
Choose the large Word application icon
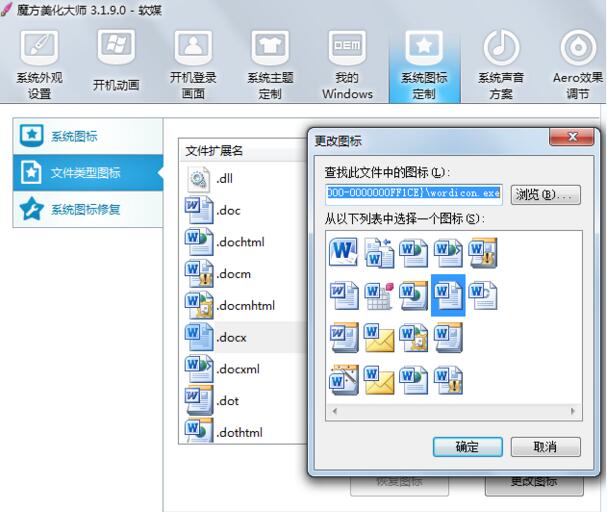(343, 253)
